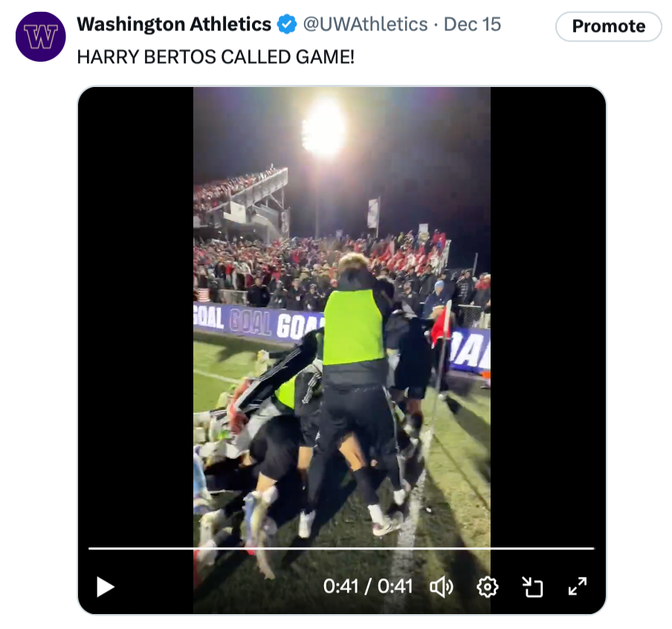Mute the video sound
The image size is (672, 629).
[x=442, y=587]
